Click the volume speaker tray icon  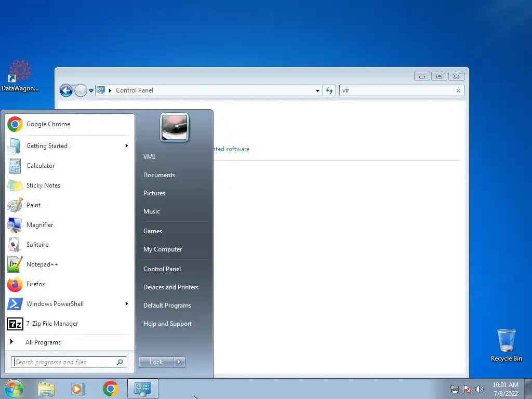coord(480,389)
